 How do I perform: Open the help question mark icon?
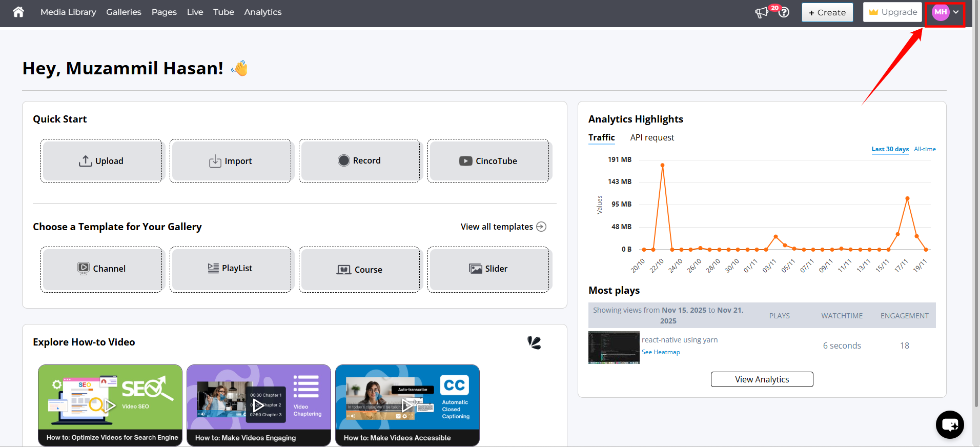click(x=784, y=12)
